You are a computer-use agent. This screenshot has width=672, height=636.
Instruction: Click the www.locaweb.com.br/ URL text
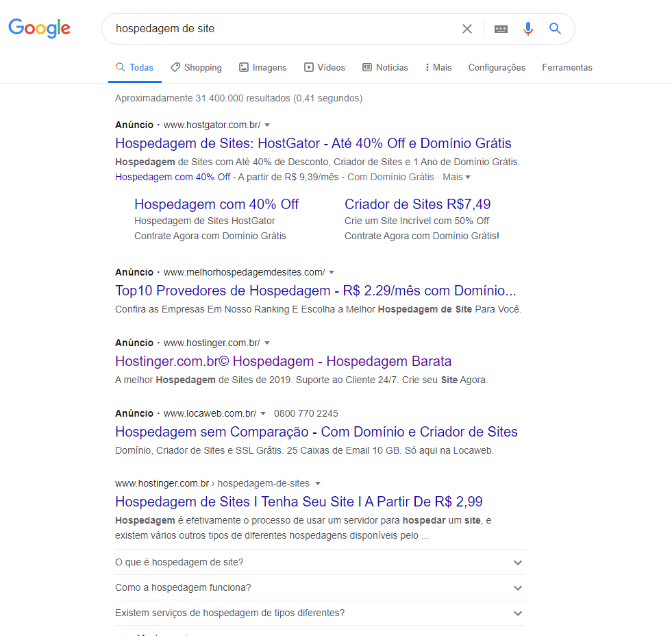point(210,413)
